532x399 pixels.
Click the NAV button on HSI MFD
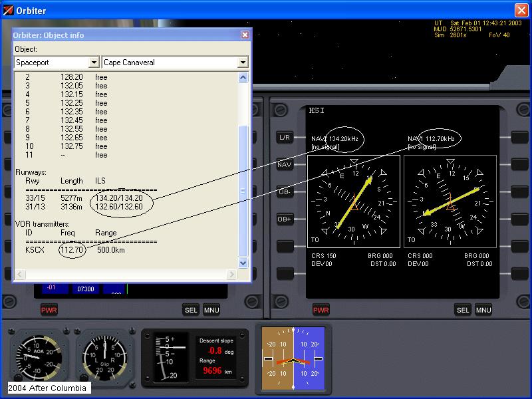click(x=285, y=164)
